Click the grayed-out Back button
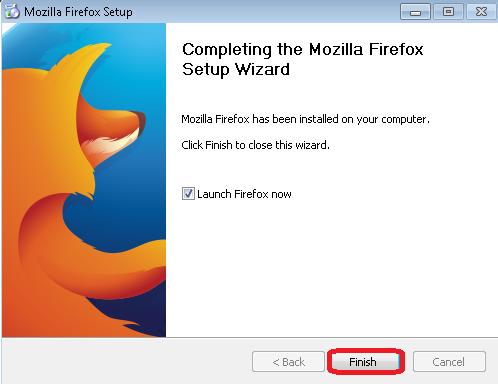498x384 pixels. (x=288, y=362)
